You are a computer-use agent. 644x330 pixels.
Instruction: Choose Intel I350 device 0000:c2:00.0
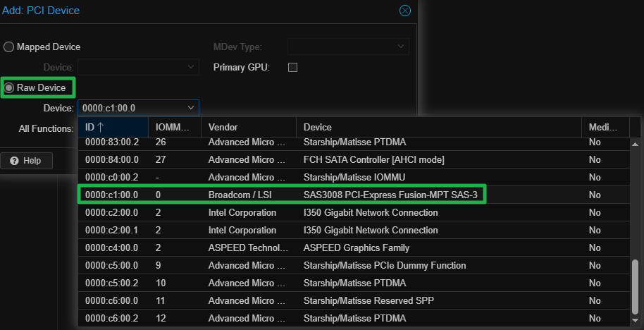352,212
